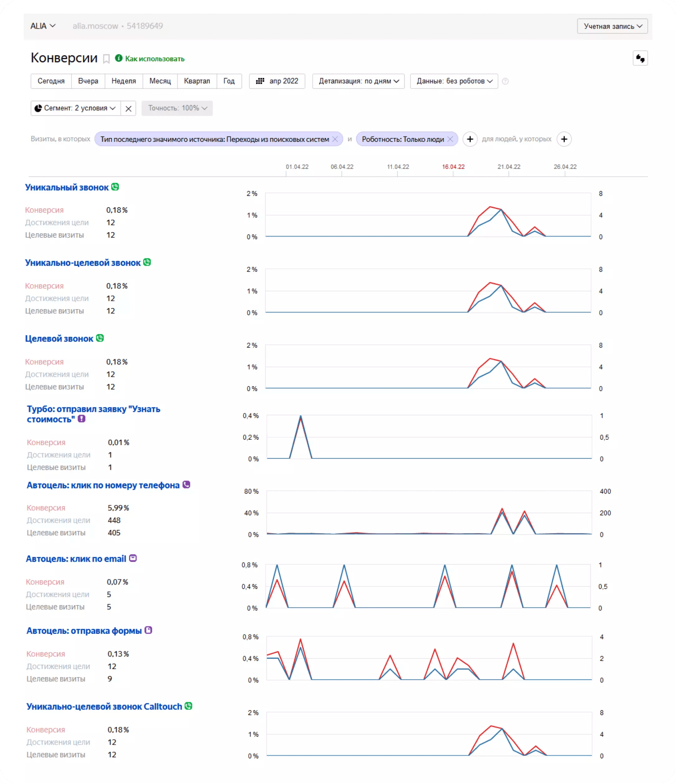
Task: Click the compare segments icon at top right
Action: (x=640, y=59)
